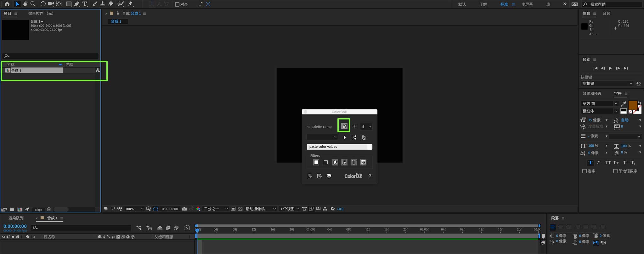
Task: Click the 搜索帮助 search field
Action: 612,4
